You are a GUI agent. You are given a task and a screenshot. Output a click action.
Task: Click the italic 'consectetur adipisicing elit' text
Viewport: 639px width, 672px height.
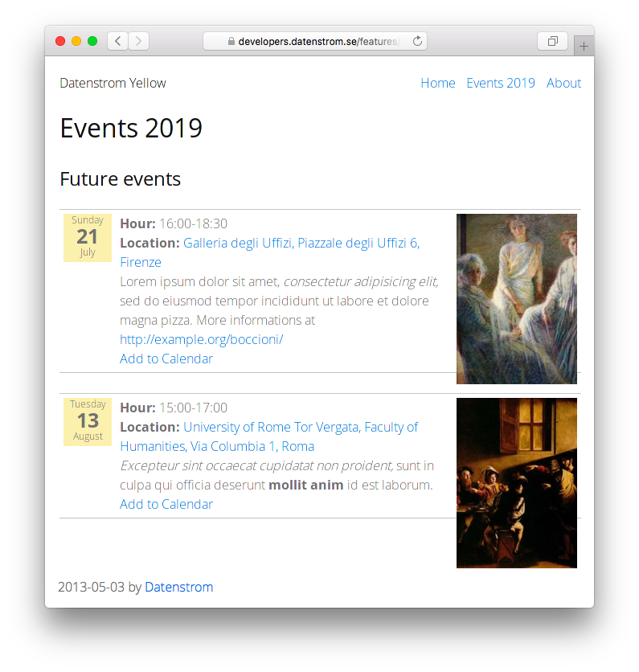(361, 281)
